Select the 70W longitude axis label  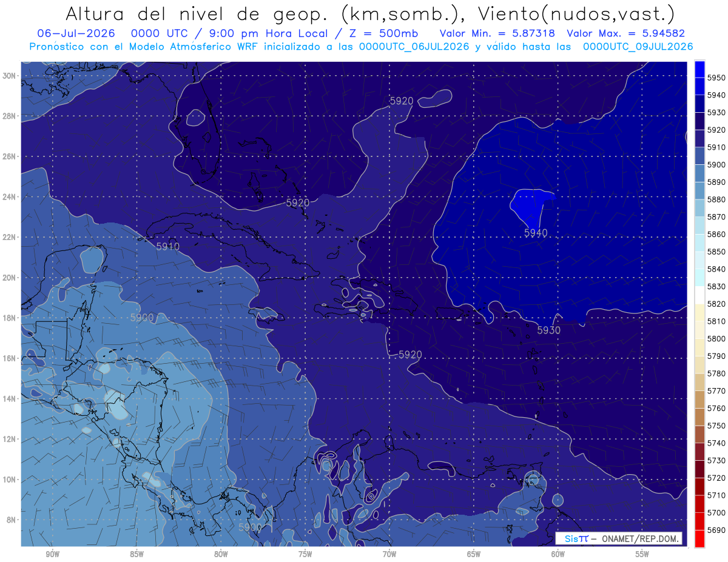pos(389,554)
